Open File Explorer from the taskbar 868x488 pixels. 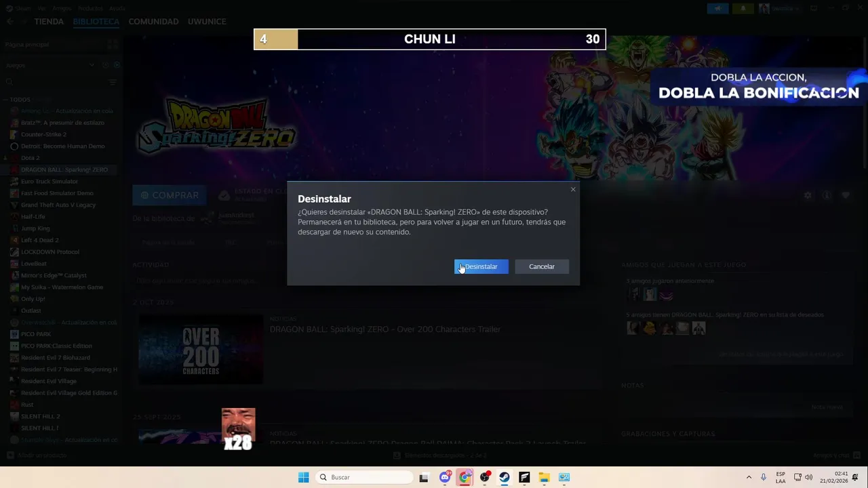pos(544,477)
